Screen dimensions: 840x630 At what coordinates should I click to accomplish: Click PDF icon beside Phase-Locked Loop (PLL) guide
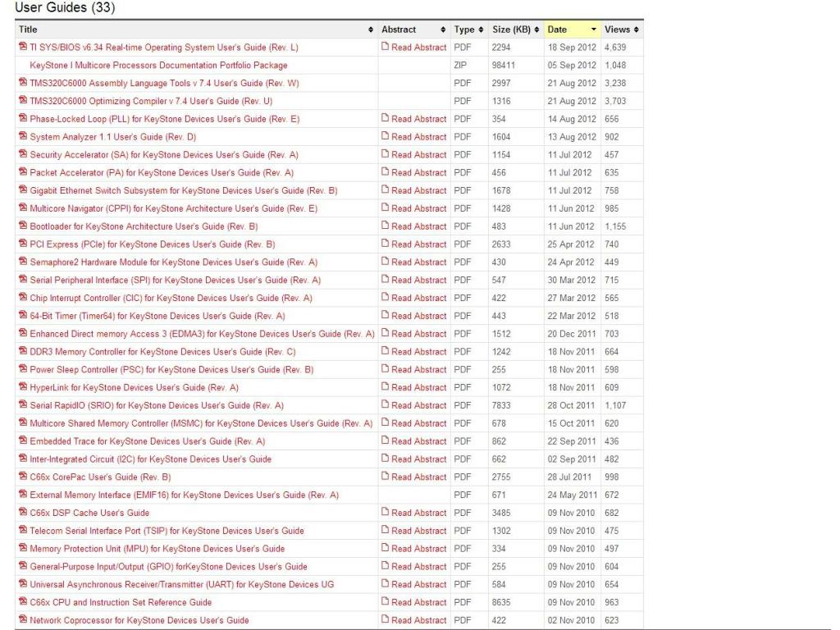point(22,118)
